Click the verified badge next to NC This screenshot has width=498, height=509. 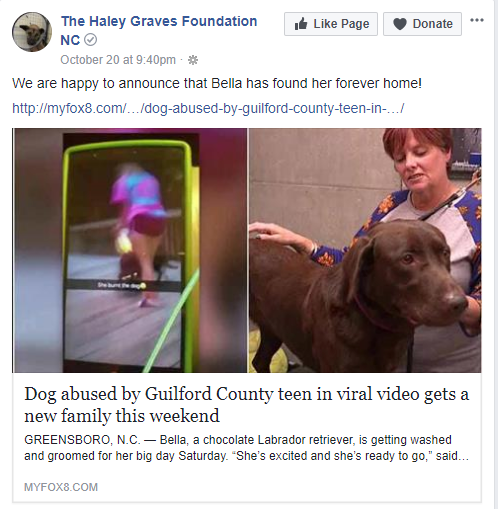coord(90,40)
